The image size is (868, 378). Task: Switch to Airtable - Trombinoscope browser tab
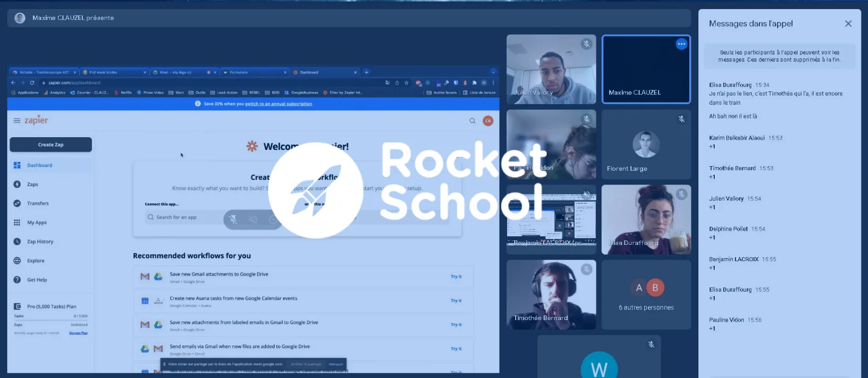[x=44, y=72]
